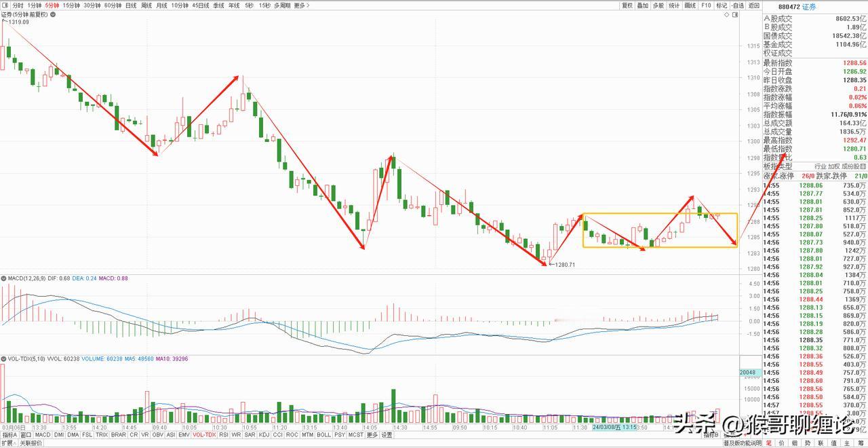Screen dimensions: 868x448
Task: Switch to 周线 weekly chart
Action: pos(146,5)
